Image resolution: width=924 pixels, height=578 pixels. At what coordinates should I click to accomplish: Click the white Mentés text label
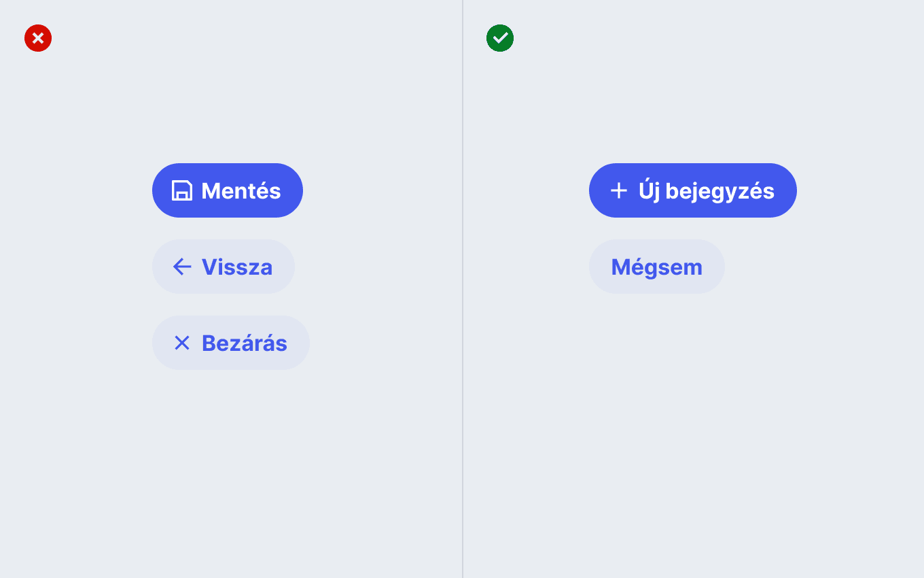241,191
